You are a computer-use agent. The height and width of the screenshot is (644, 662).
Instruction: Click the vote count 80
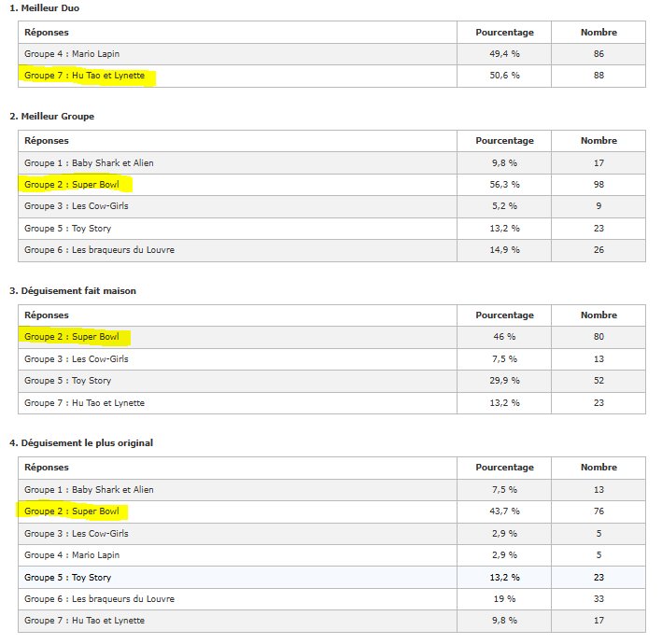click(599, 337)
